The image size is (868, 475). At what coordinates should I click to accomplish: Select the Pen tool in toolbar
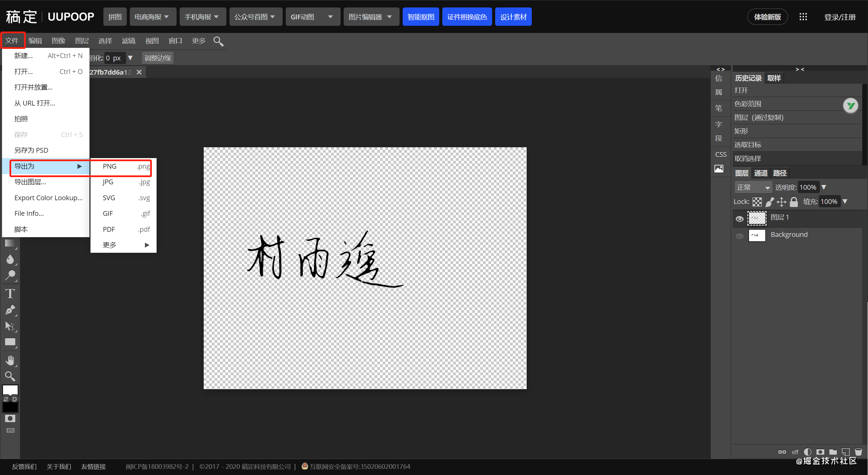click(x=10, y=310)
